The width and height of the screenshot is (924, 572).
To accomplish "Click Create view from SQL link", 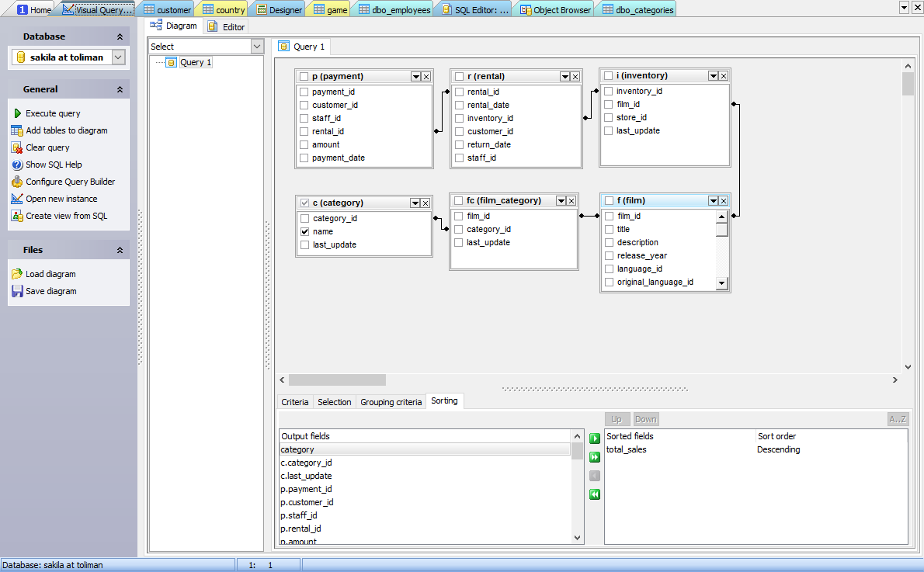I will pos(66,216).
